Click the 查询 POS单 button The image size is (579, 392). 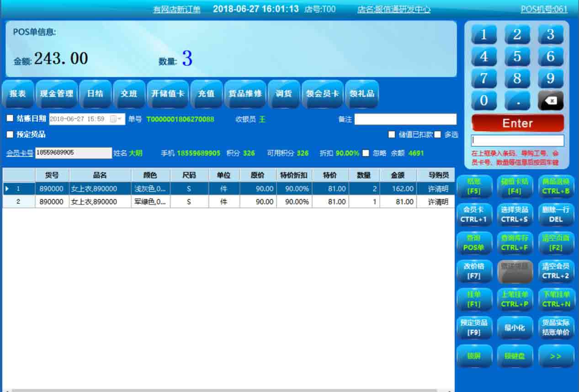pyautogui.click(x=474, y=243)
